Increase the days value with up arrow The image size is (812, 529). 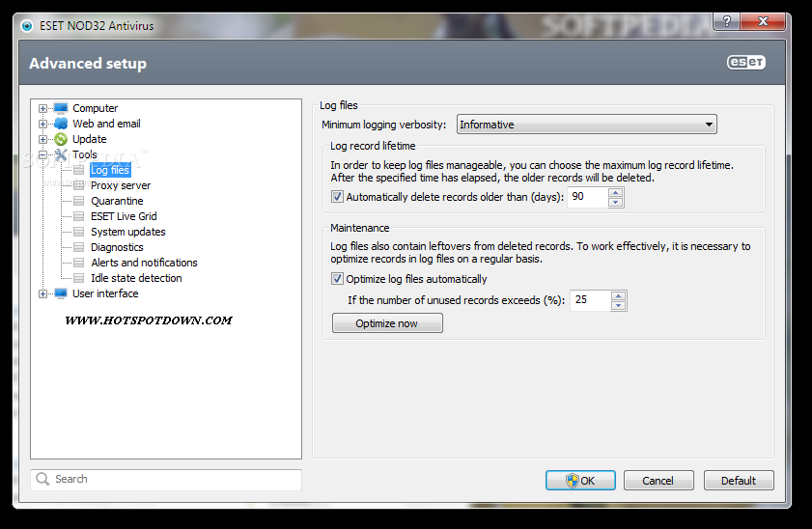(615, 192)
